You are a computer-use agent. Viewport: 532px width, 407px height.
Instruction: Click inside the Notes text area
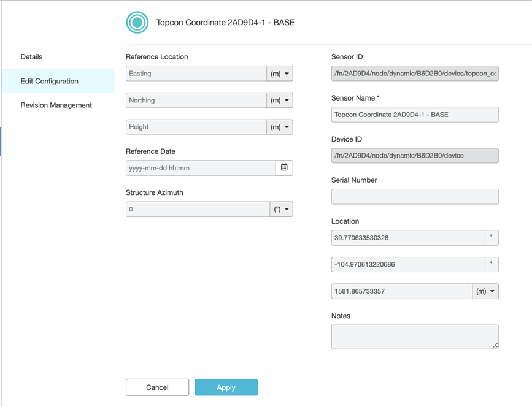point(415,337)
